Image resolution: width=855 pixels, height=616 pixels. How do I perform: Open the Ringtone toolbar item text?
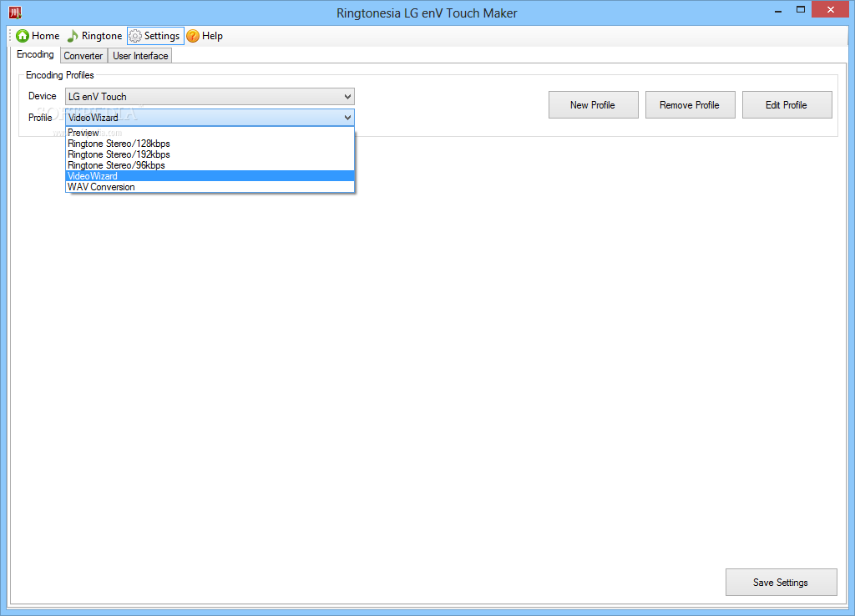pyautogui.click(x=102, y=36)
